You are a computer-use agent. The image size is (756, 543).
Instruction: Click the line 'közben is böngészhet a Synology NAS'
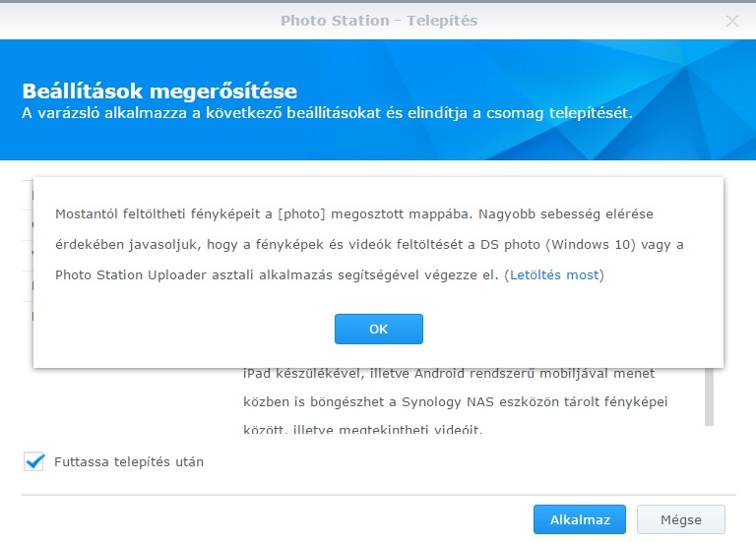455,401
